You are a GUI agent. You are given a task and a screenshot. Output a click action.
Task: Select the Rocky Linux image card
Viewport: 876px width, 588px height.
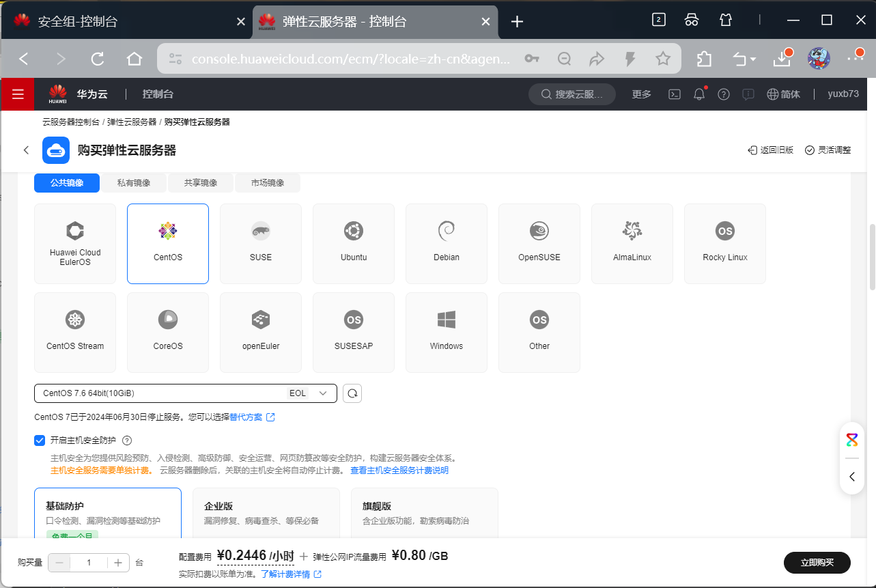[x=725, y=244]
